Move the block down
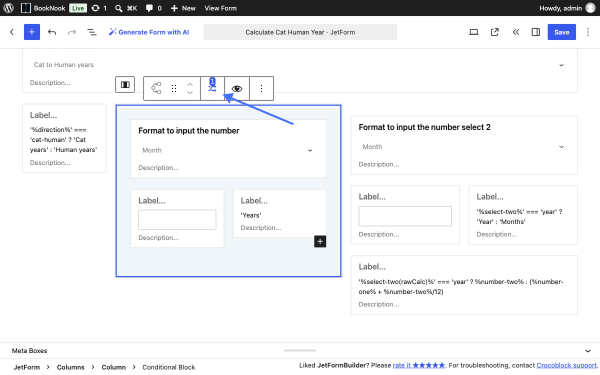The height and width of the screenshot is (375, 600). pyautogui.click(x=190, y=93)
